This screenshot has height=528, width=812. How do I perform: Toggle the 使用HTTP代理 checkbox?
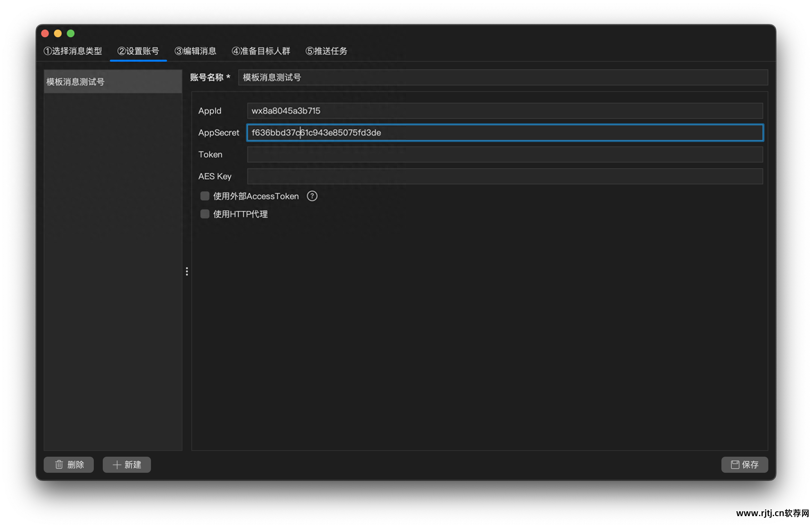coord(205,214)
